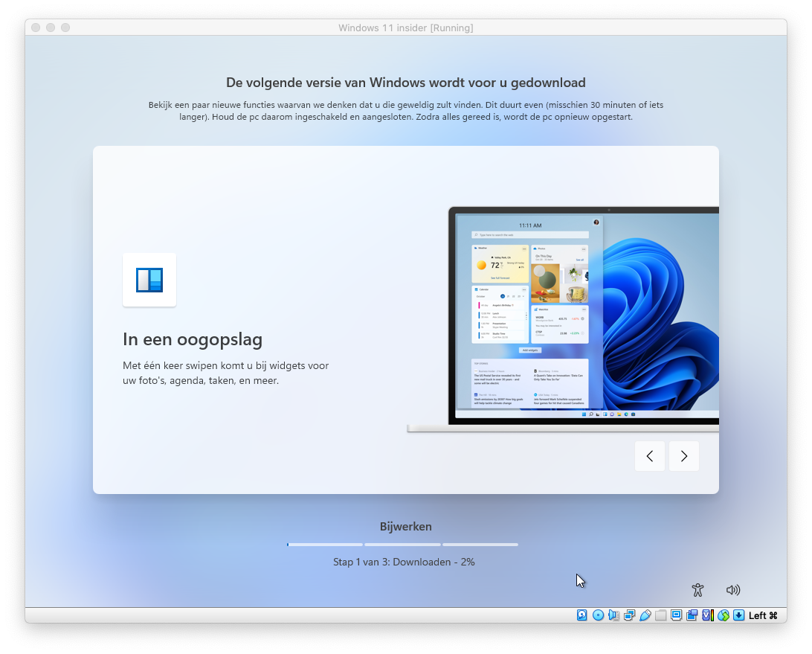This screenshot has height=654, width=812.
Task: Toggle the mouse integration icon
Action: pyautogui.click(x=723, y=615)
